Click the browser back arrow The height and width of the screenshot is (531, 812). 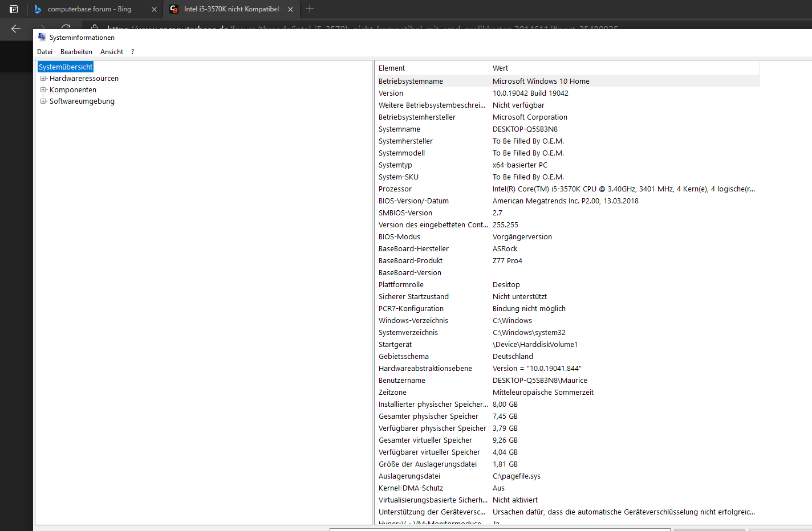(16, 28)
